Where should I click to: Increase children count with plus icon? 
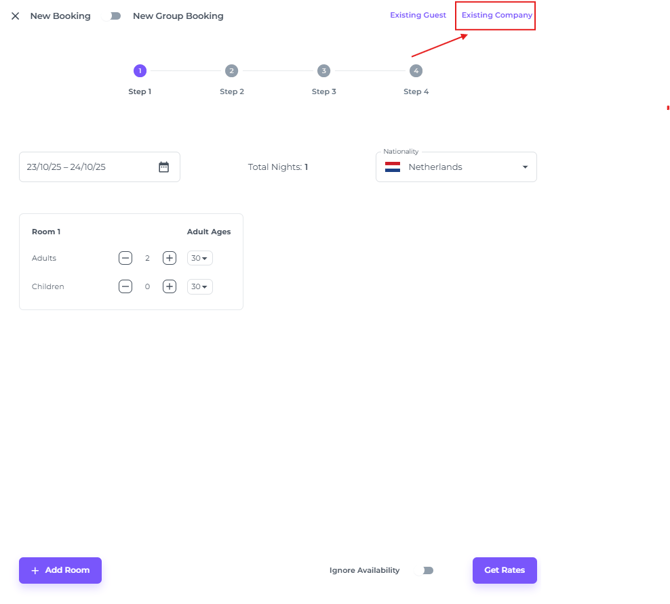point(169,287)
